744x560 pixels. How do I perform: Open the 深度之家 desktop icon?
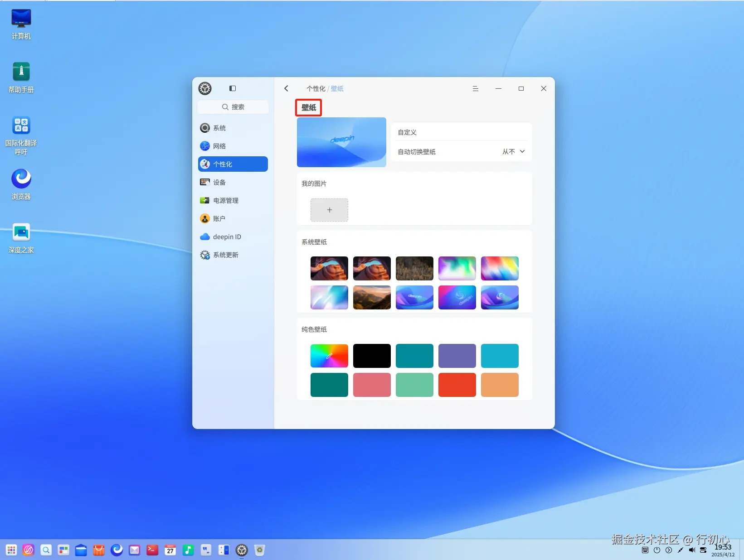click(21, 238)
